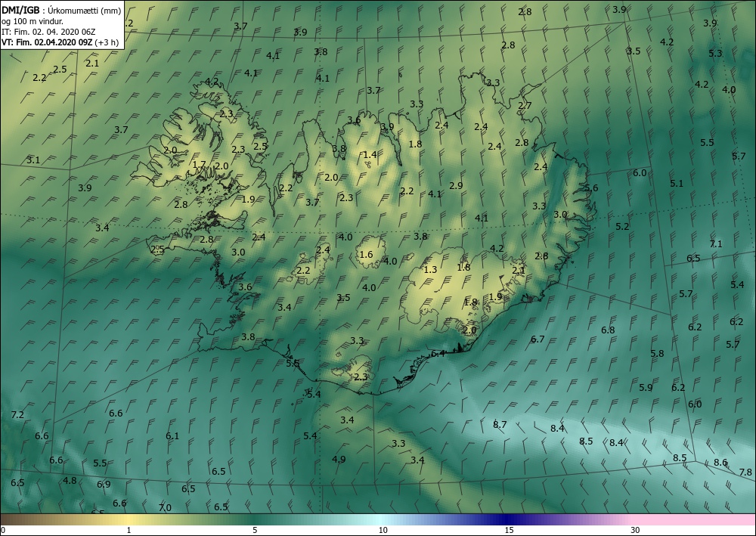Screen dimensions: 756x536
Task: Click the color scale label '1'
Action: point(129,531)
